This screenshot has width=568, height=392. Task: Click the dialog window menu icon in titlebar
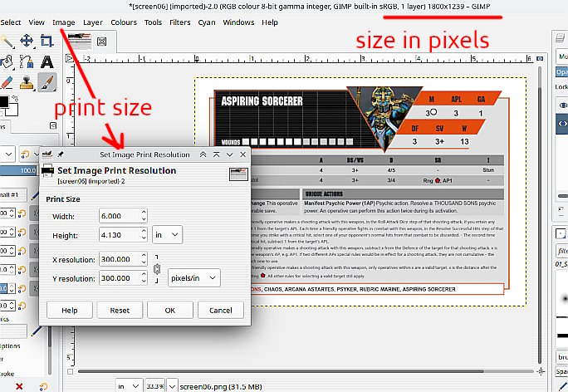coord(47,154)
